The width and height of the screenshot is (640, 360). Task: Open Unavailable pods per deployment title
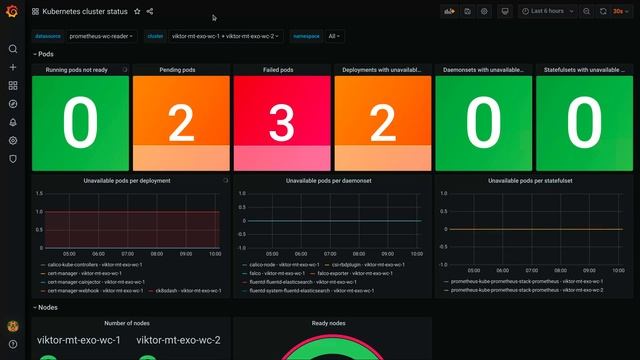127,180
